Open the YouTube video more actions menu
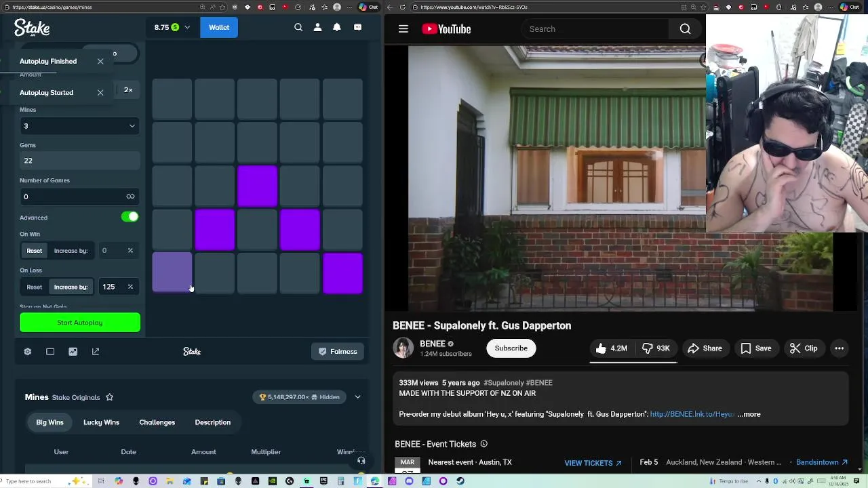Viewport: 868px width, 488px height. 840,348
